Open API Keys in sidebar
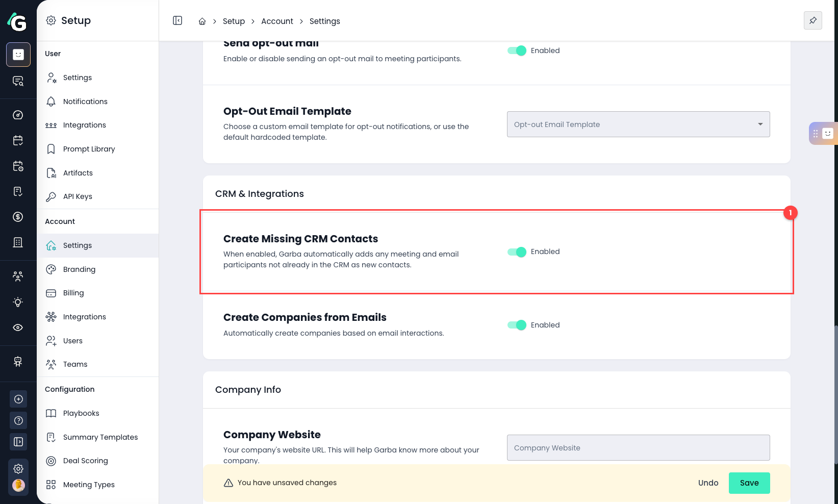 point(98,196)
